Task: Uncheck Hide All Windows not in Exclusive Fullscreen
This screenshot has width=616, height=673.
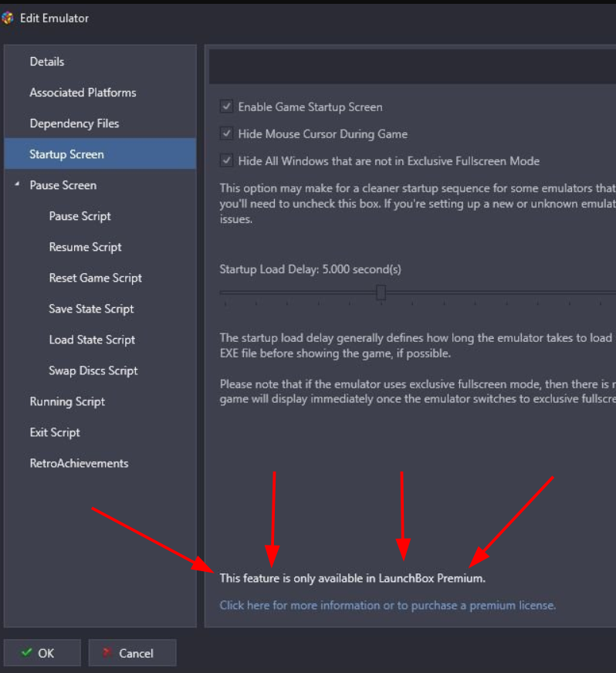Action: click(x=226, y=161)
